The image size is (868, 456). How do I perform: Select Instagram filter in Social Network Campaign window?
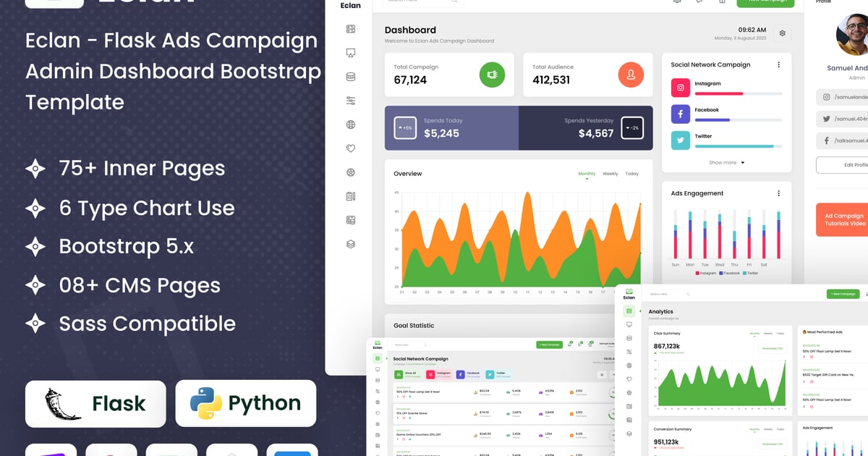(439, 375)
